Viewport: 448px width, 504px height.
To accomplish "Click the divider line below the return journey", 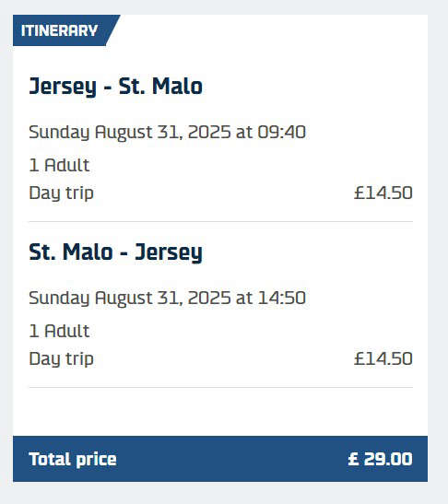I will coord(220,387).
